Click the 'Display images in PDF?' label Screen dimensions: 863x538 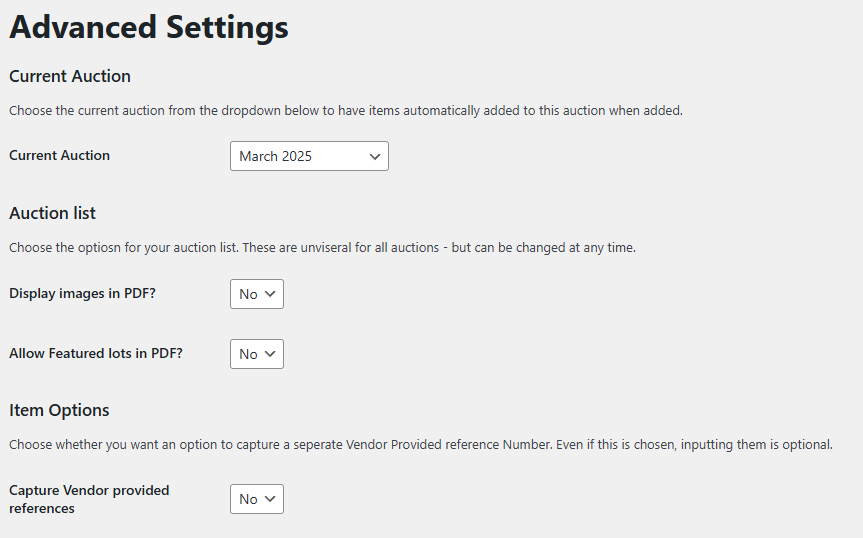(x=82, y=294)
